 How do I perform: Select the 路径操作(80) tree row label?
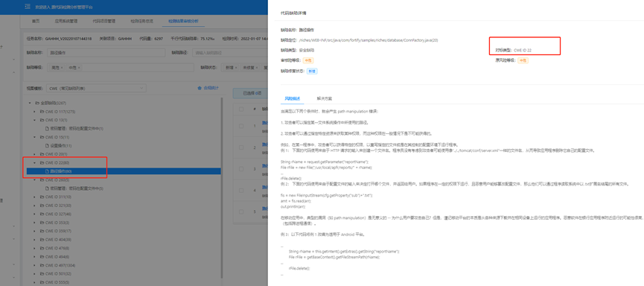[x=61, y=171]
